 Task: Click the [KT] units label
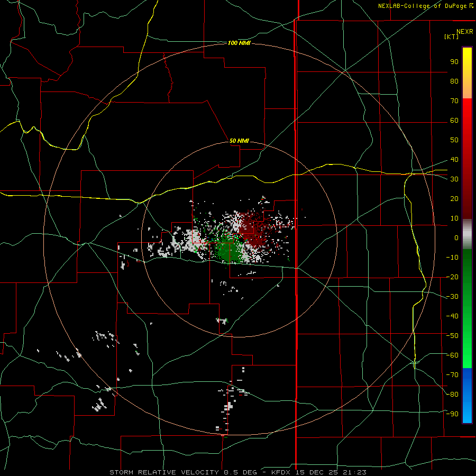click(x=452, y=36)
